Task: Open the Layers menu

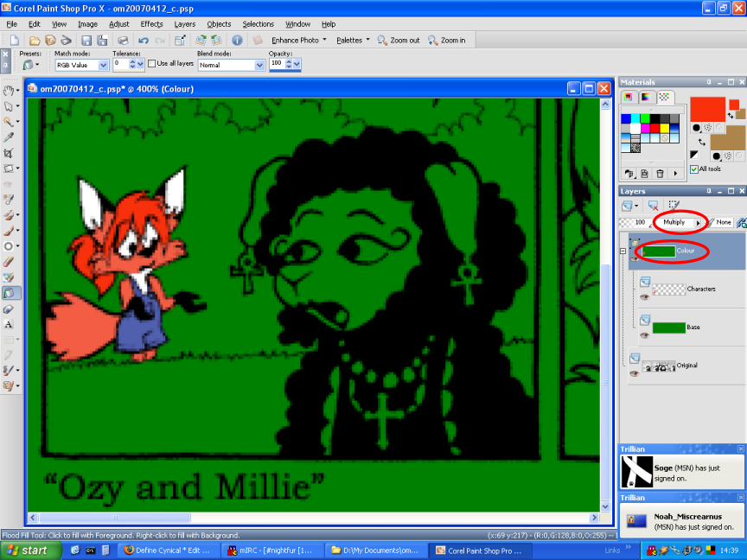Action: tap(185, 24)
